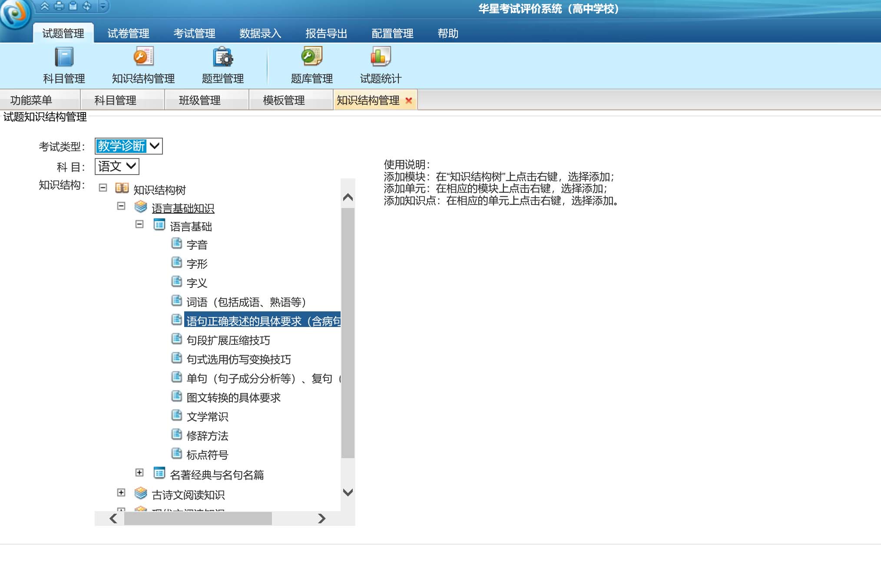Open 试题统计 chart tool

[x=381, y=66]
